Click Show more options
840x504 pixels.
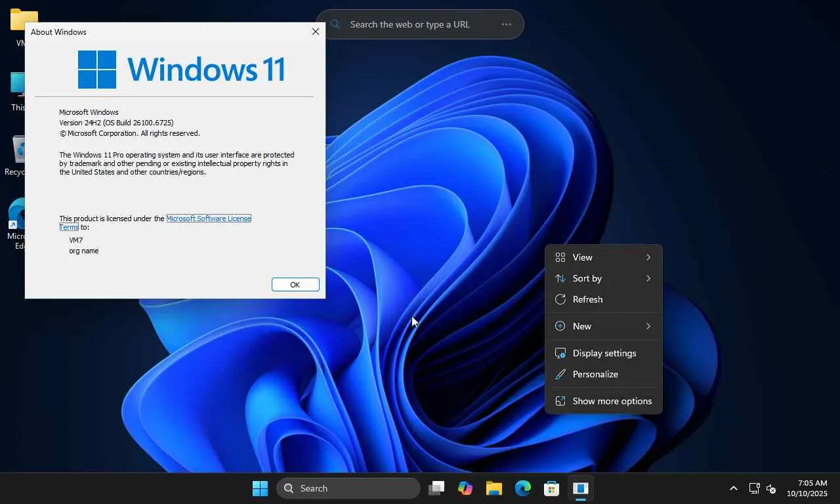tap(603, 401)
